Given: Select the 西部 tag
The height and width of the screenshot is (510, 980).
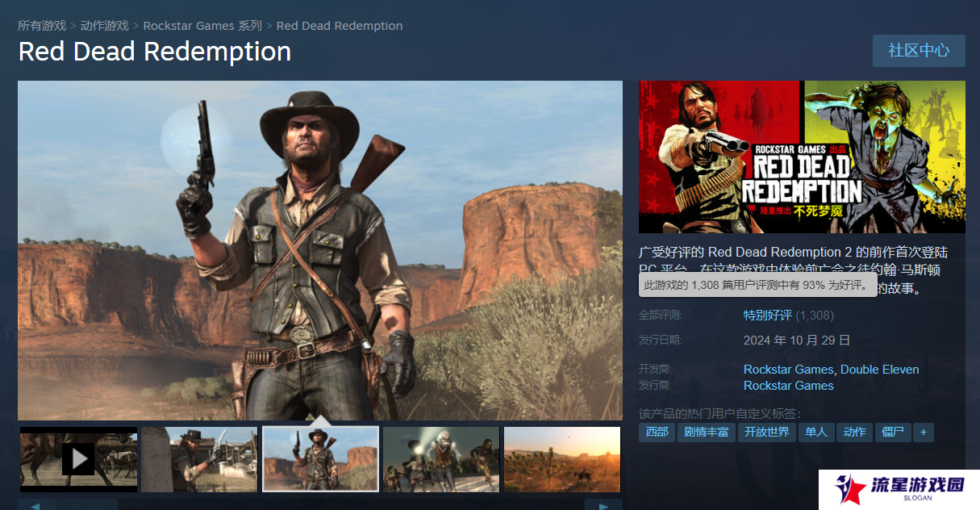Looking at the screenshot, I should pos(657,432).
